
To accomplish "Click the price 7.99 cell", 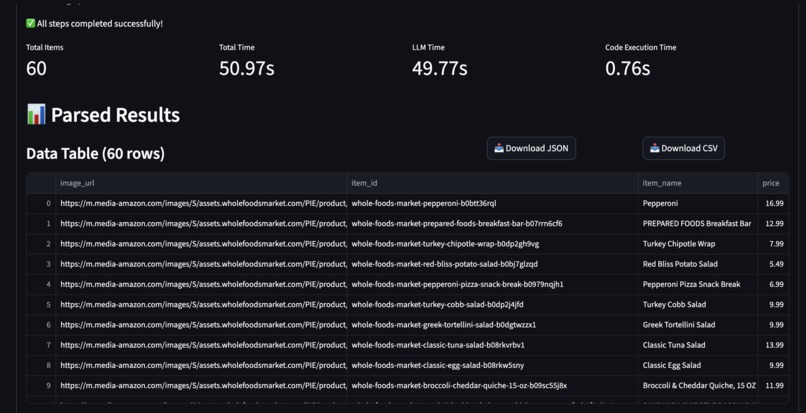I will (773, 244).
